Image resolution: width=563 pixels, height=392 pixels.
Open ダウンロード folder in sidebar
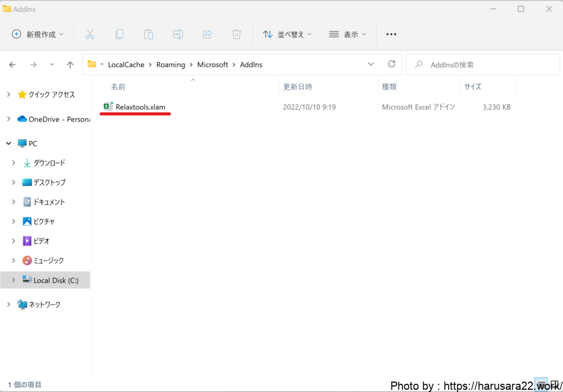(49, 163)
